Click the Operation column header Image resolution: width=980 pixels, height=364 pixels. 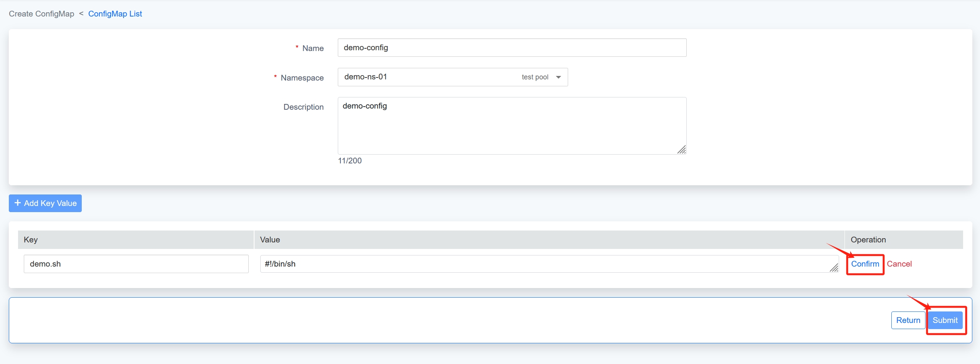pyautogui.click(x=868, y=240)
